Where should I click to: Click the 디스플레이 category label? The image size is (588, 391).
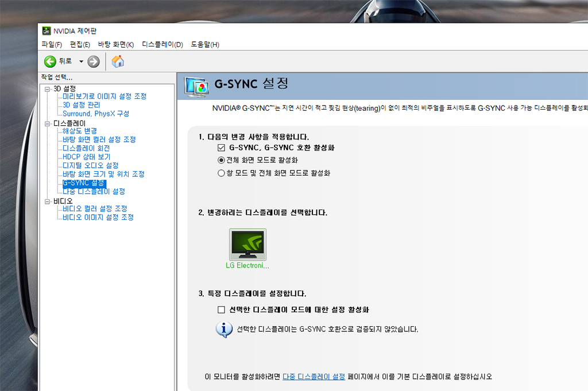click(x=69, y=123)
